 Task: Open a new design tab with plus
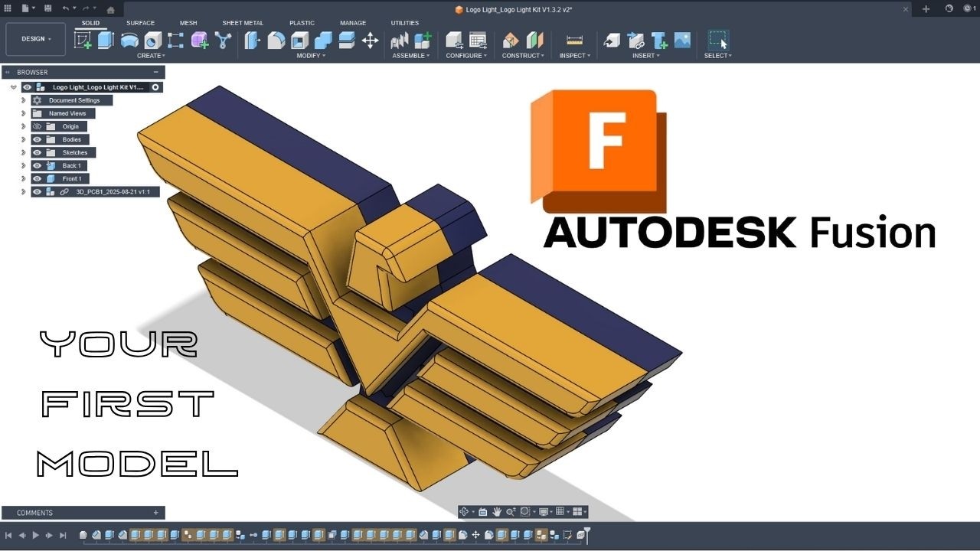[x=926, y=9]
